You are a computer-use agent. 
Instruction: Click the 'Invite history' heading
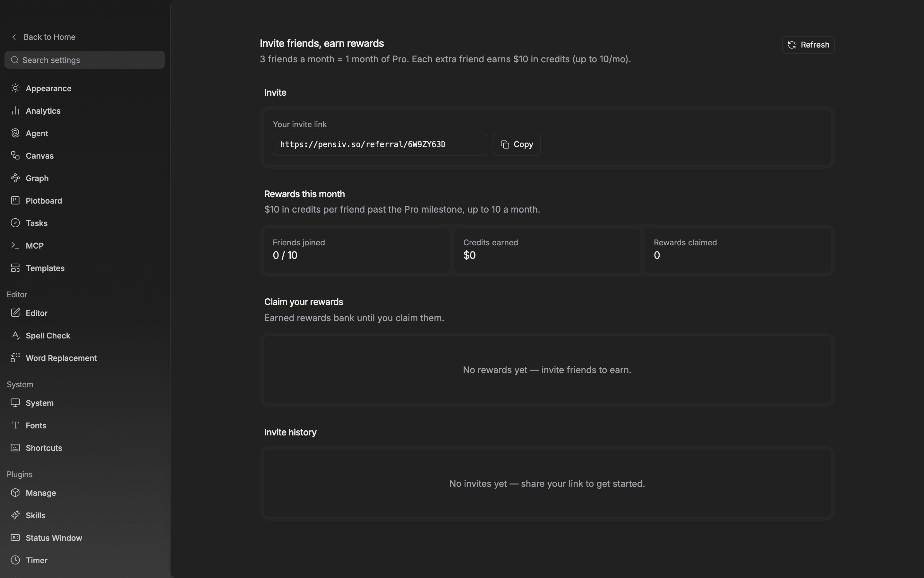click(x=290, y=432)
